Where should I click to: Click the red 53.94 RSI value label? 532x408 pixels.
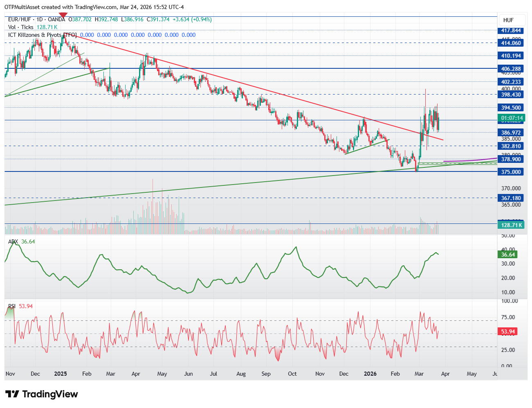coord(508,331)
